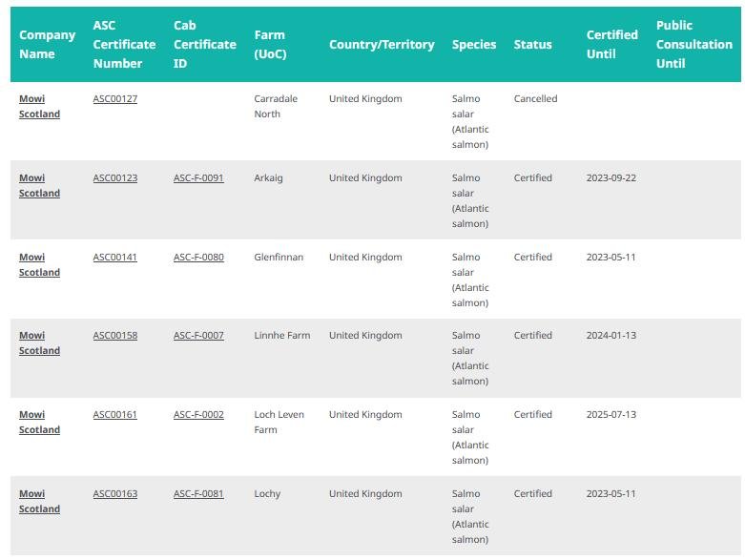Open Mowi Scotland for the Glenfinnan farm
The height and width of the screenshot is (560, 745).
click(39, 265)
